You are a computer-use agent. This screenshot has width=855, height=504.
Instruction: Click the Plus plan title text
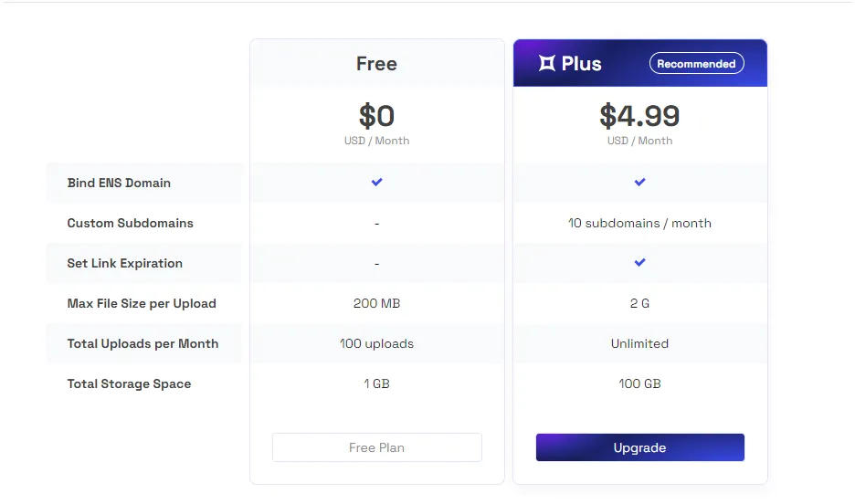pyautogui.click(x=582, y=64)
